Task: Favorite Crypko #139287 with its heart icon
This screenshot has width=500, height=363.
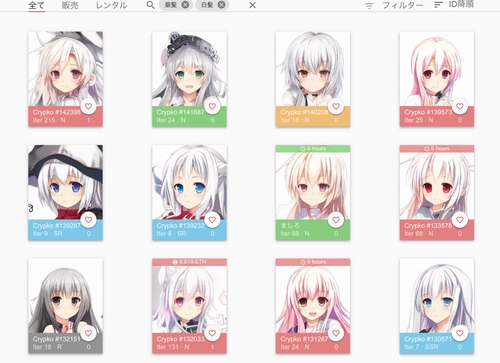Action: (88, 220)
